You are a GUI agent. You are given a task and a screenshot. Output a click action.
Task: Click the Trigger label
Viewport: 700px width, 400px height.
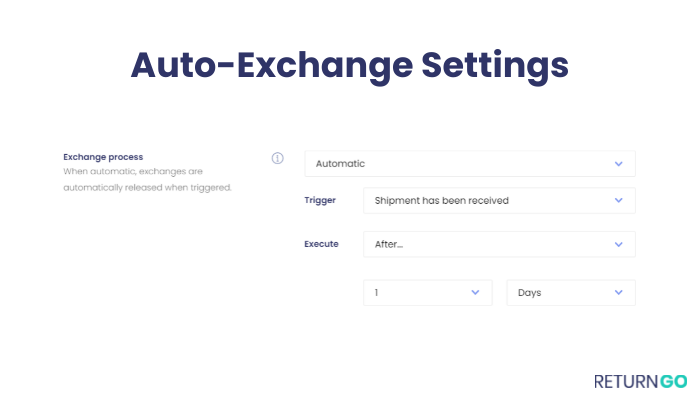coord(320,200)
